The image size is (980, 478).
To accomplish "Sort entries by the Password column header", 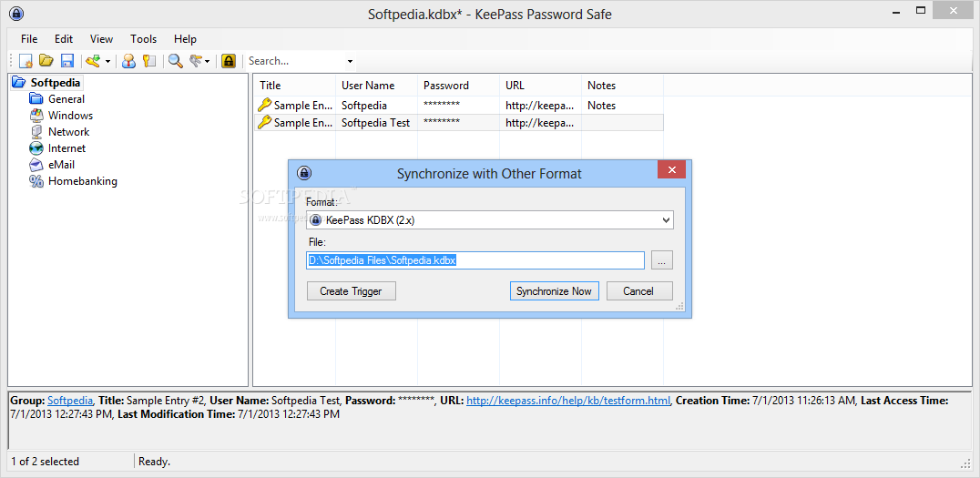I will 458,86.
